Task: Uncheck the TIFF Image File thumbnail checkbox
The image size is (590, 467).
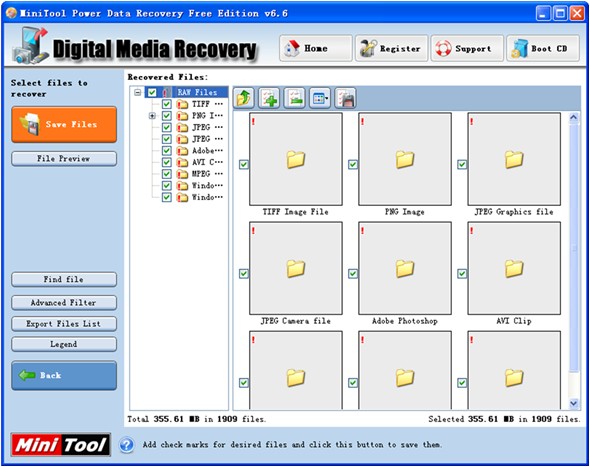Action: 244,164
